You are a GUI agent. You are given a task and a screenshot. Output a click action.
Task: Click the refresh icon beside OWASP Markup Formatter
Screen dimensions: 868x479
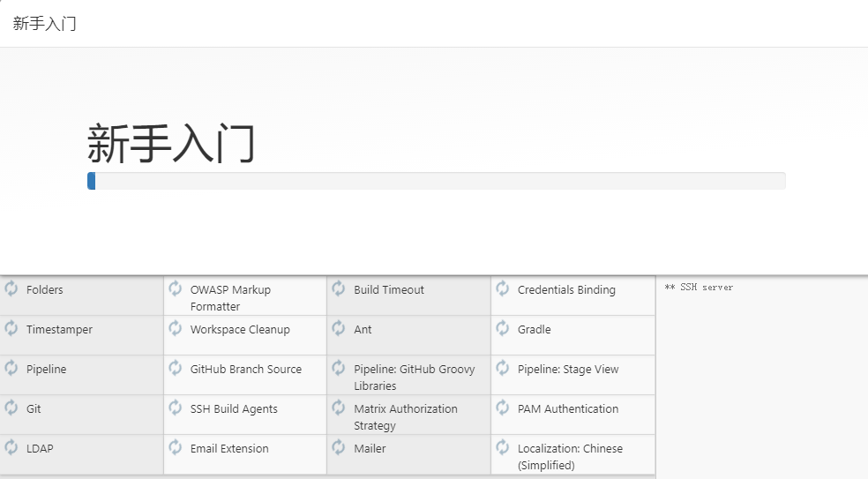[x=175, y=288]
